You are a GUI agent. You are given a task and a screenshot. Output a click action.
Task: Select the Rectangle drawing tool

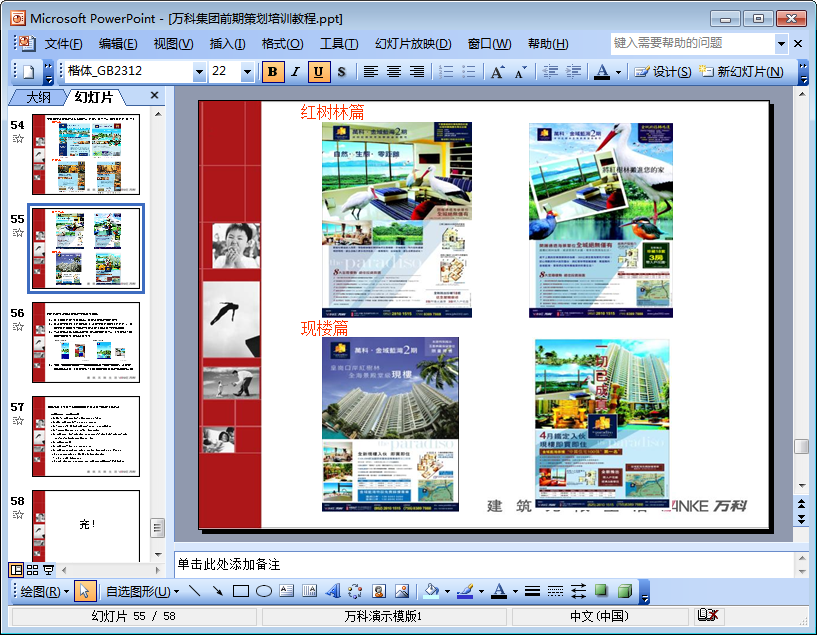click(240, 591)
